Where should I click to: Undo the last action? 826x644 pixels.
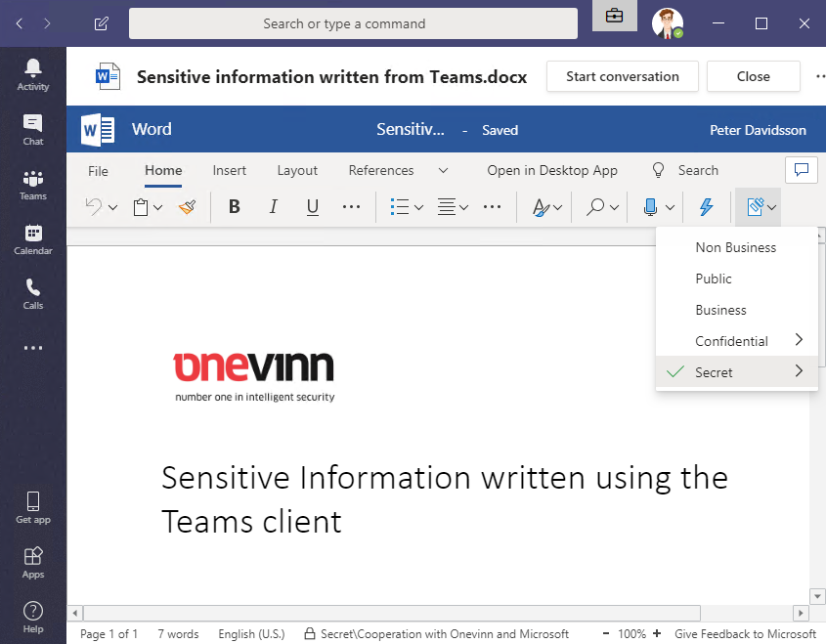tap(93, 207)
